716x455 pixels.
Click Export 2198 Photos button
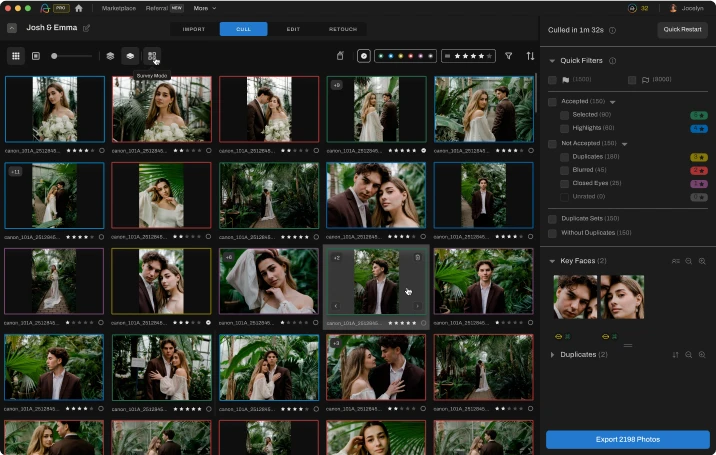coord(628,439)
